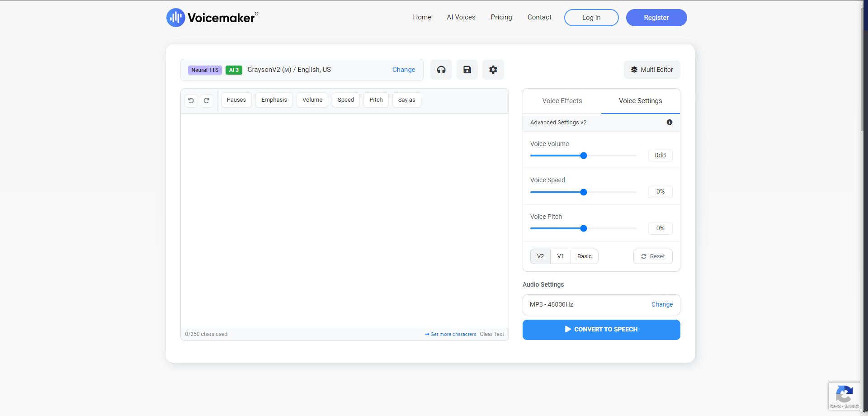Click the save floppy disk icon
This screenshot has height=416, width=868.
tap(467, 70)
